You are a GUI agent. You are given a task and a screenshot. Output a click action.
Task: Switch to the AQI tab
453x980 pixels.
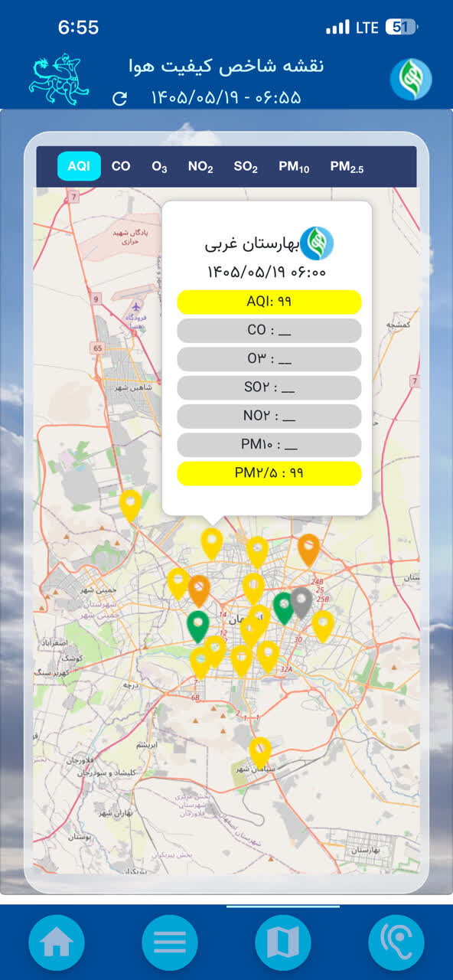click(79, 166)
